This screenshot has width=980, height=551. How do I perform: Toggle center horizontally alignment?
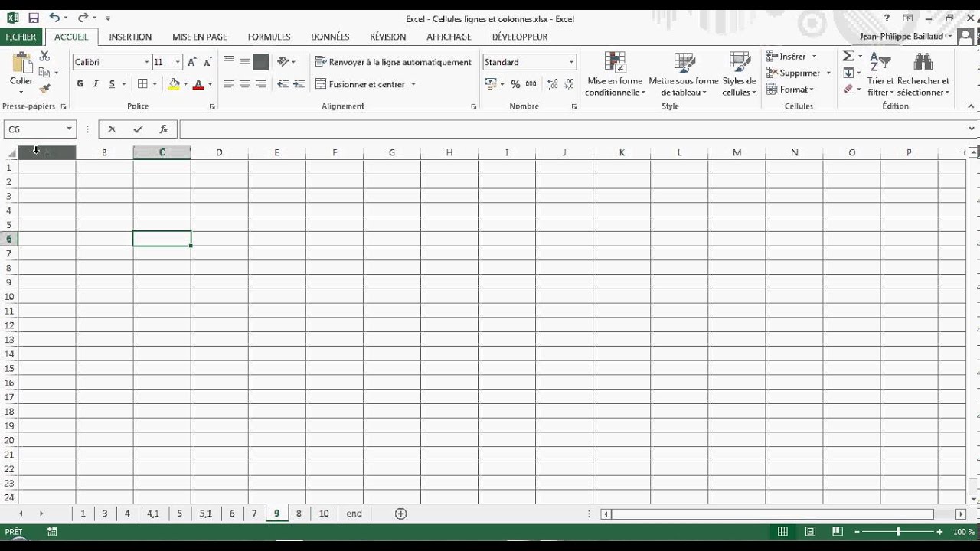pyautogui.click(x=245, y=84)
